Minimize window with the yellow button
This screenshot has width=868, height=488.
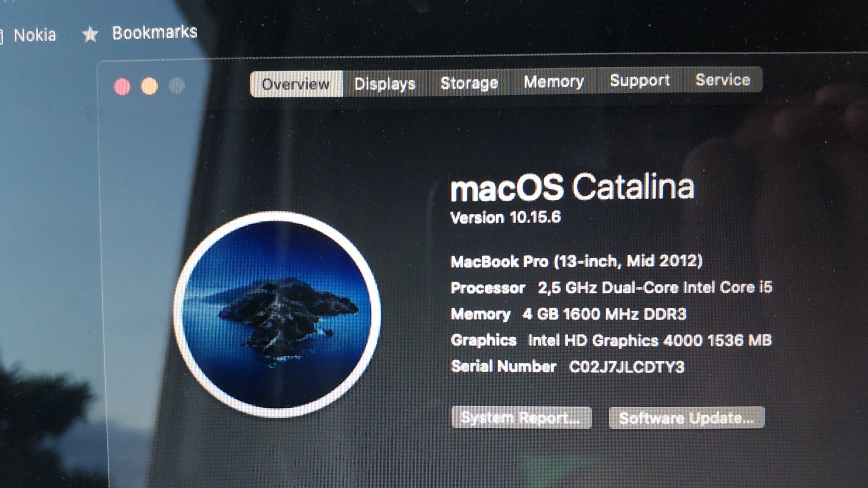(x=149, y=86)
